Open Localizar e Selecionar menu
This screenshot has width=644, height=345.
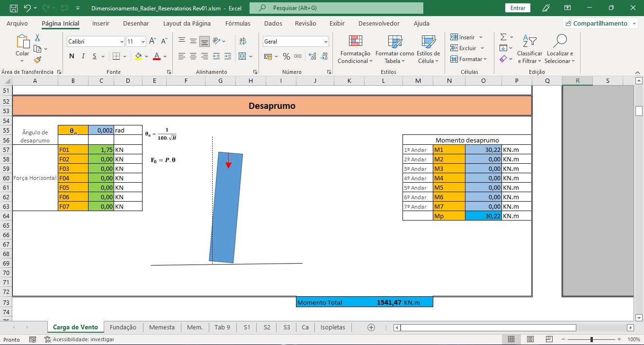[560, 49]
